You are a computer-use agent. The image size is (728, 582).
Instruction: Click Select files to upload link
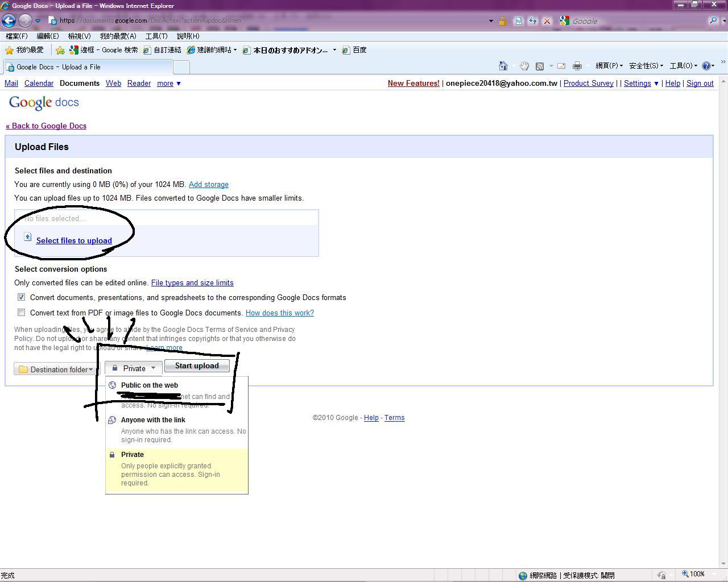tap(74, 240)
